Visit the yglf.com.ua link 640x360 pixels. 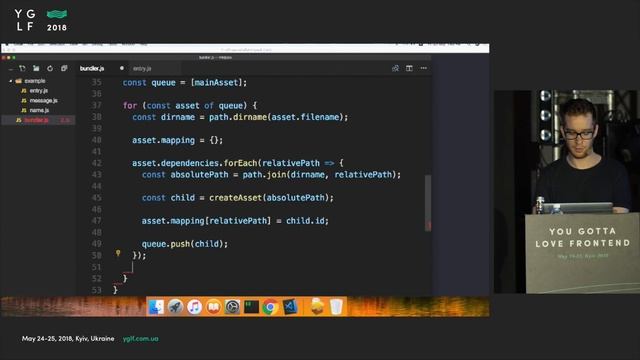tap(140, 339)
